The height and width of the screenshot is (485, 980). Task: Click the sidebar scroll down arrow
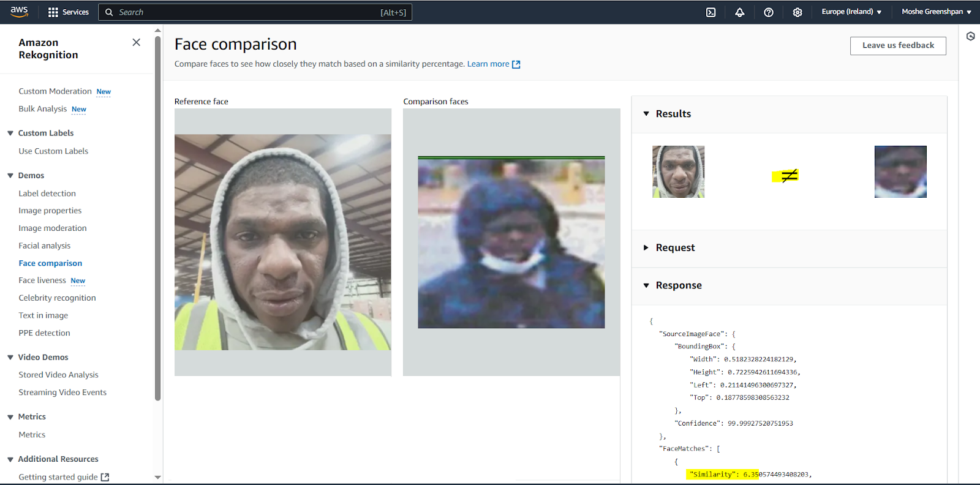click(x=158, y=477)
